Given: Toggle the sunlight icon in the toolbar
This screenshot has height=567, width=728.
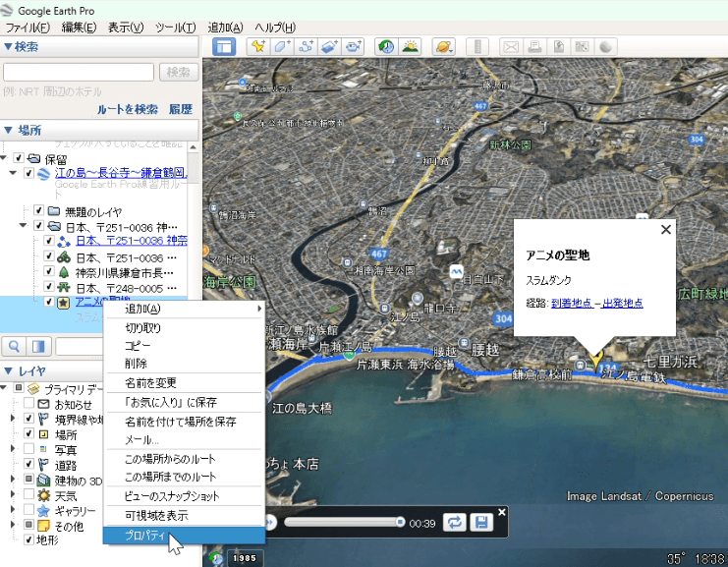Looking at the screenshot, I should click(x=411, y=46).
